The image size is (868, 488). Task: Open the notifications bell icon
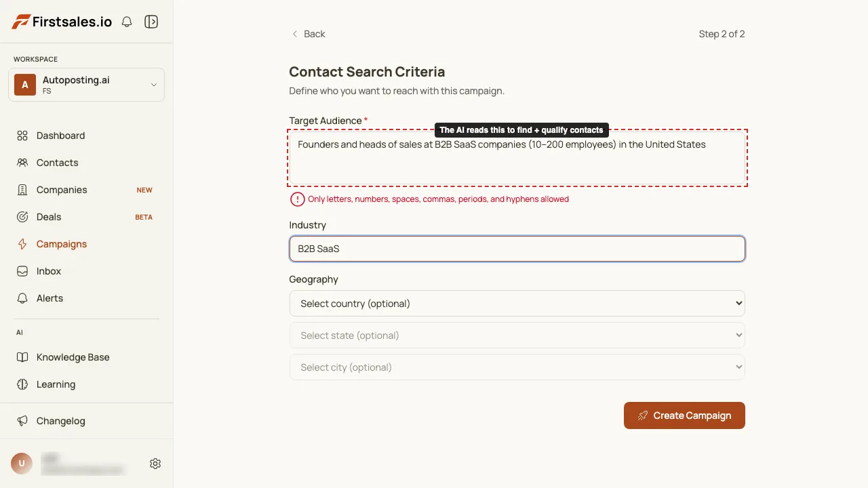(x=127, y=22)
